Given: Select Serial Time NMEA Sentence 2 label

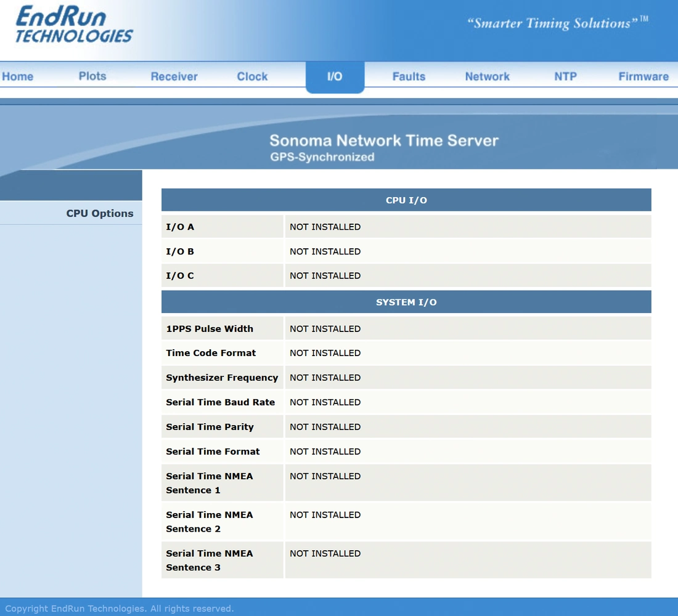Looking at the screenshot, I should click(210, 522).
